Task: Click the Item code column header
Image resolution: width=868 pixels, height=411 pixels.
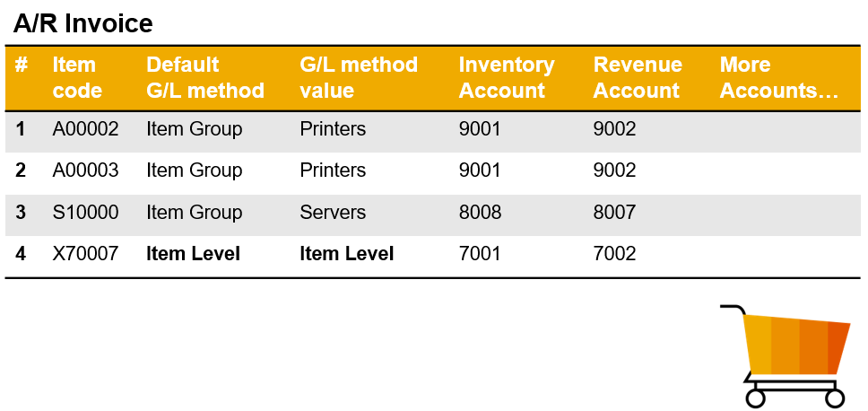Action: coord(77,77)
